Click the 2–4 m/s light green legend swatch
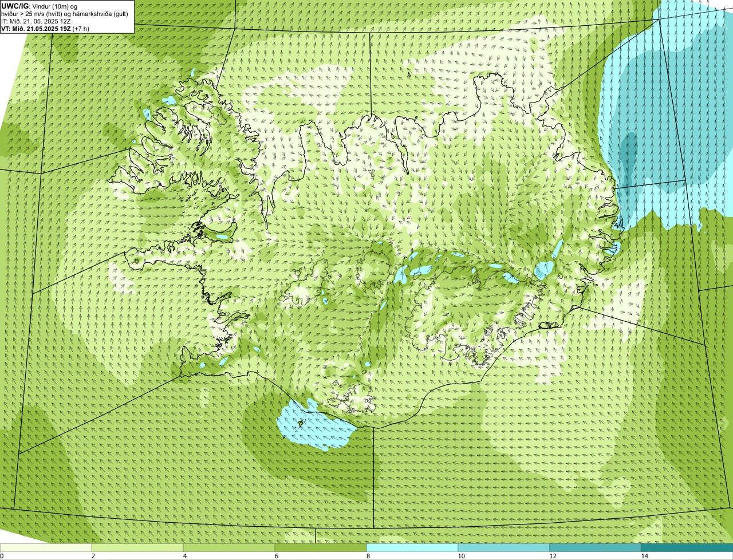 click(x=137, y=547)
